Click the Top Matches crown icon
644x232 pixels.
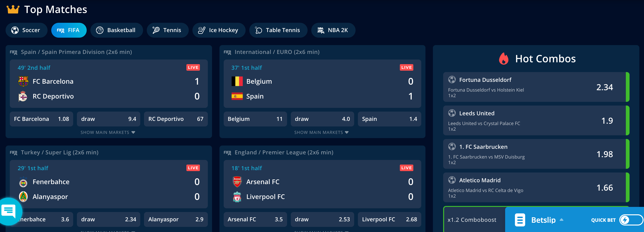point(13,10)
